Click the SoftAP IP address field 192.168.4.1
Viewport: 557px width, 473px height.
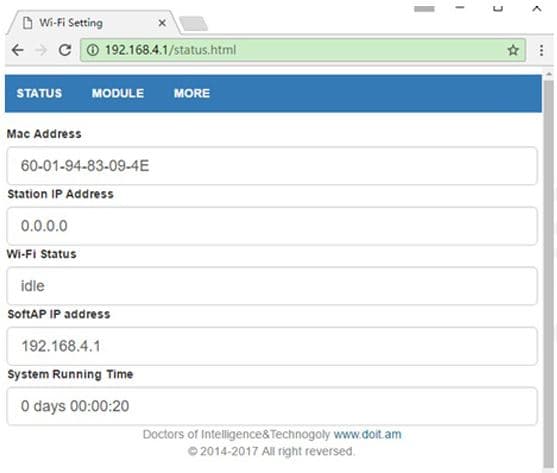pyautogui.click(x=272, y=346)
